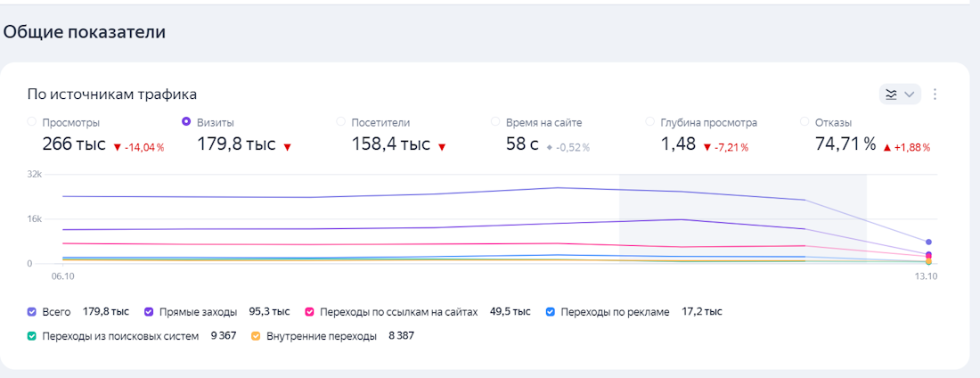Select the Просмотры metric radio button
980x378 pixels.
(33, 122)
